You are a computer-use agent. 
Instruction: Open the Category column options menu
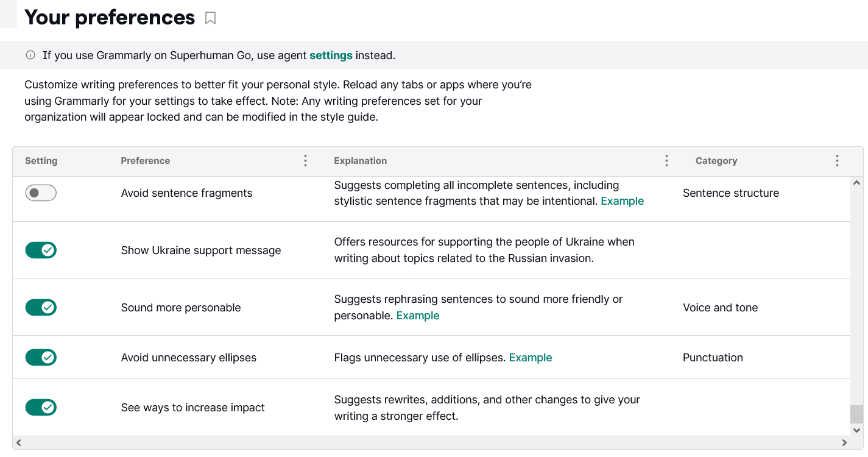(837, 161)
